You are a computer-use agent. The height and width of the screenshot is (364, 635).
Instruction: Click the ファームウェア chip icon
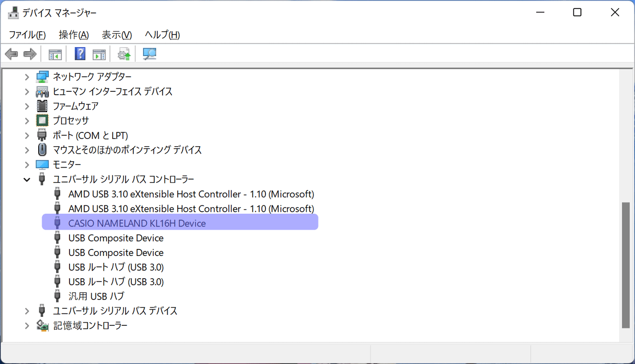pos(43,106)
